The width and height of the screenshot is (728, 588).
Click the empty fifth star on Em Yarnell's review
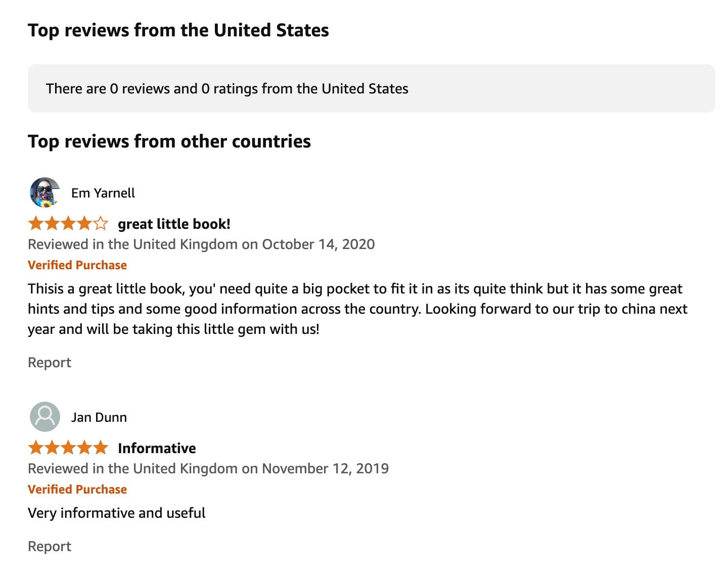pyautogui.click(x=101, y=223)
